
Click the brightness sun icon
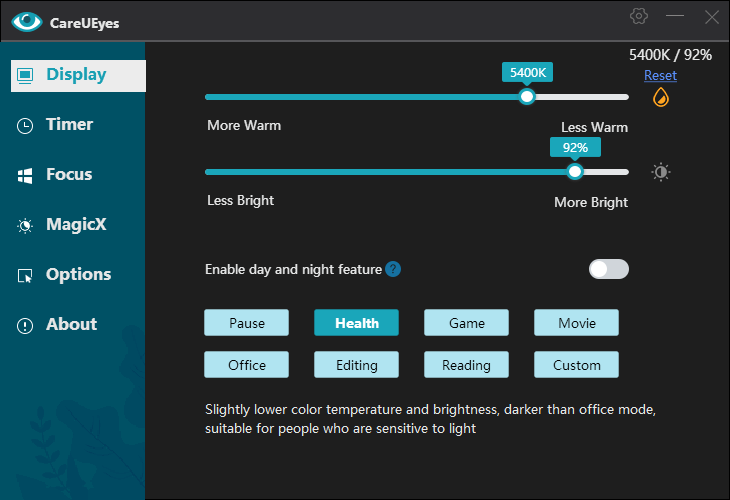coord(661,172)
